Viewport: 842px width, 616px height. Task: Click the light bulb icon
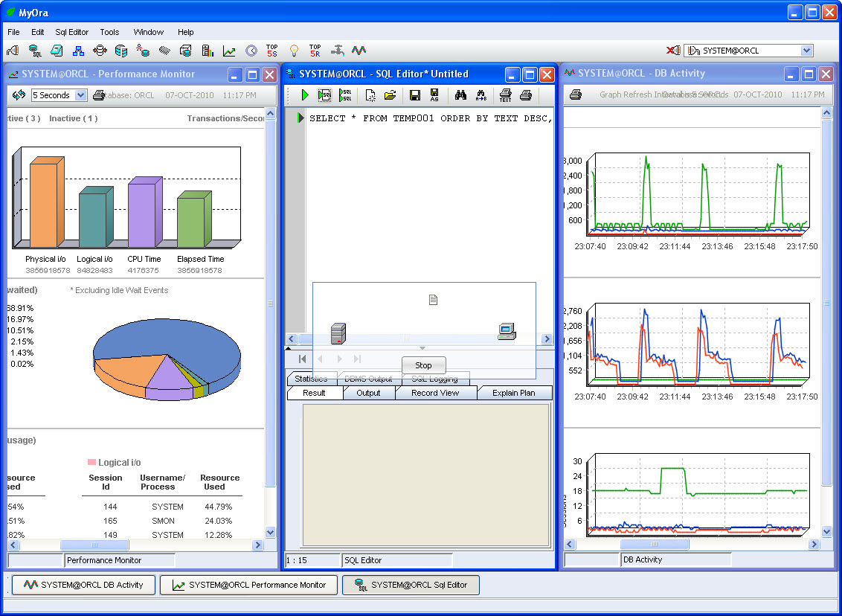(294, 51)
